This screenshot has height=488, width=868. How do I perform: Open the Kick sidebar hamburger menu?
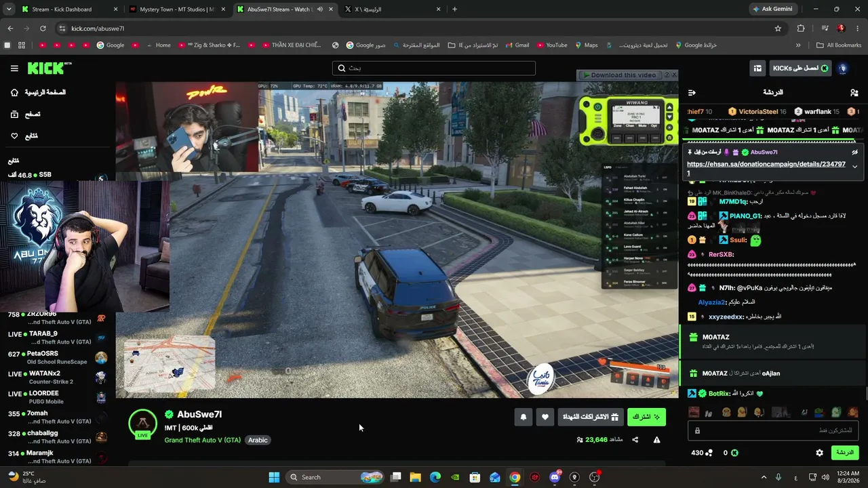click(x=14, y=68)
